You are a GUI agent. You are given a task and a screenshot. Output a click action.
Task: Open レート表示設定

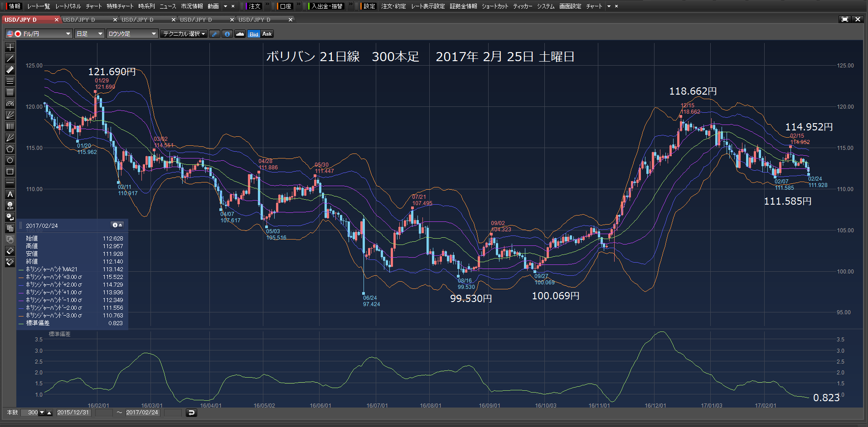pyautogui.click(x=428, y=6)
